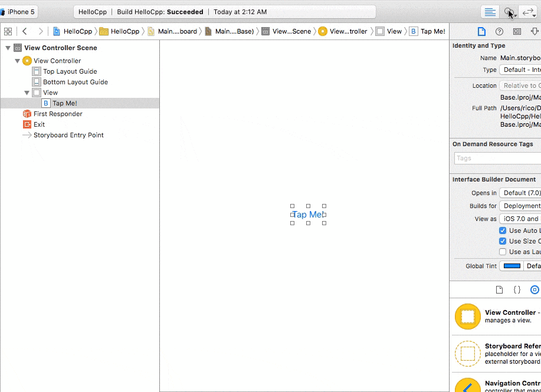541x392 pixels.
Task: Collapse the View Controller Scene tree
Action: point(7,48)
